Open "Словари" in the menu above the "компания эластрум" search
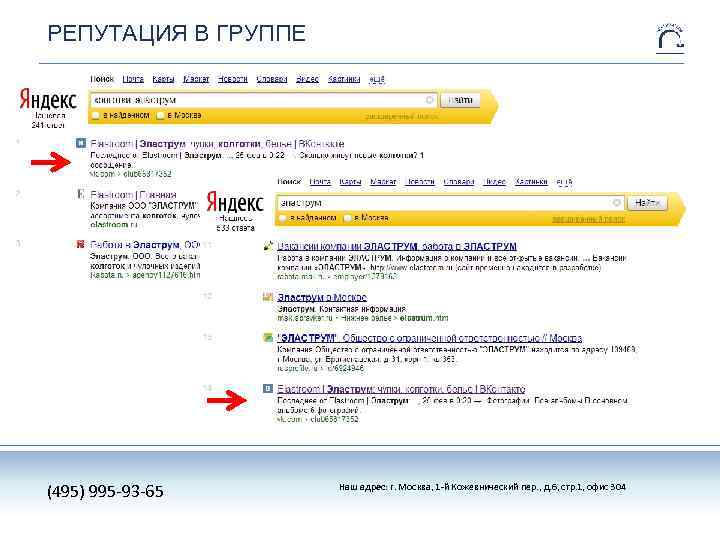 pos(272,79)
